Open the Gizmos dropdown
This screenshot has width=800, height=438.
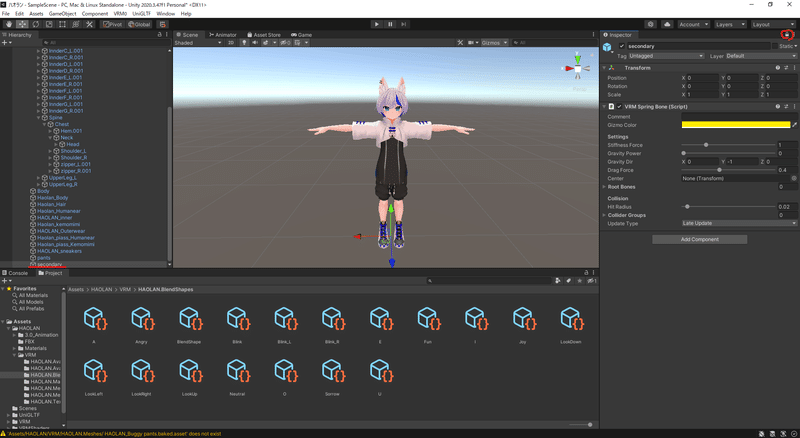tap(494, 42)
